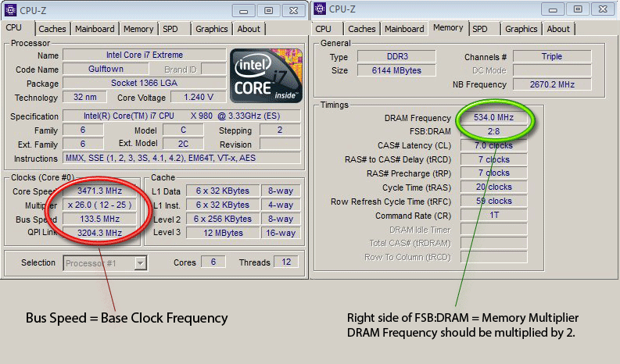This screenshot has width=620, height=364.
Task: Switch to Mainboard tab in left window
Action: click(x=95, y=29)
